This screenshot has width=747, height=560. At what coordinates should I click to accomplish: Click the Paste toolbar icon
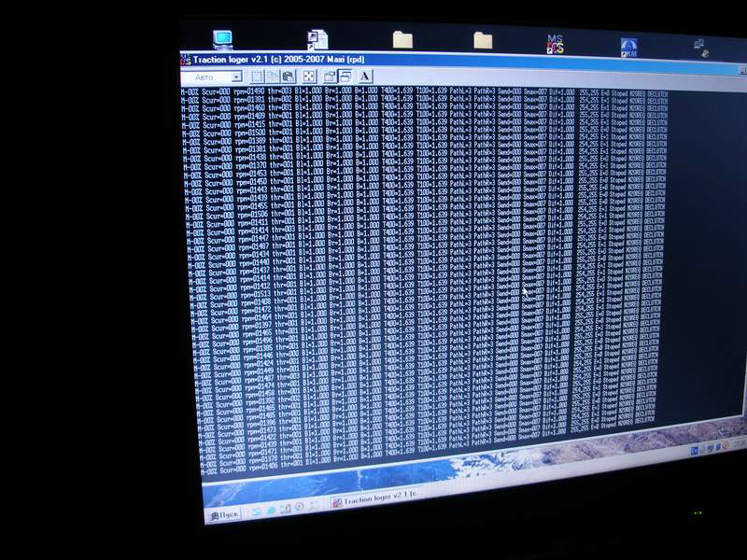pos(290,77)
